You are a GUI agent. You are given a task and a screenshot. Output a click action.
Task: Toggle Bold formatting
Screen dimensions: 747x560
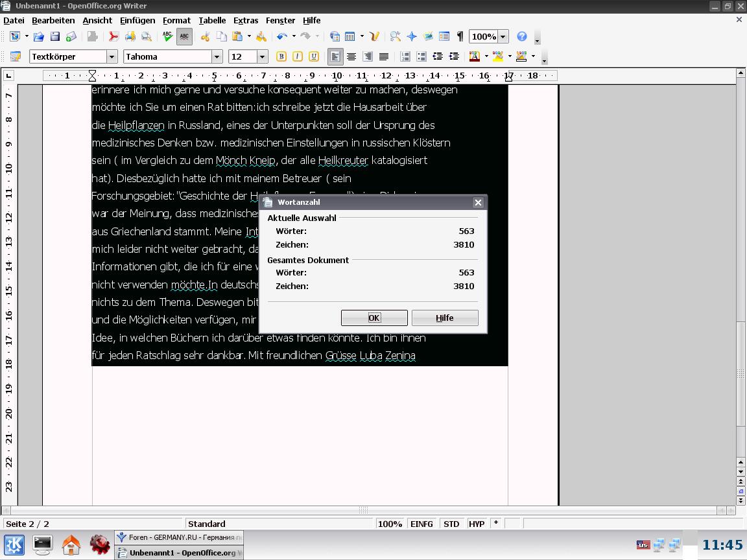tap(281, 56)
